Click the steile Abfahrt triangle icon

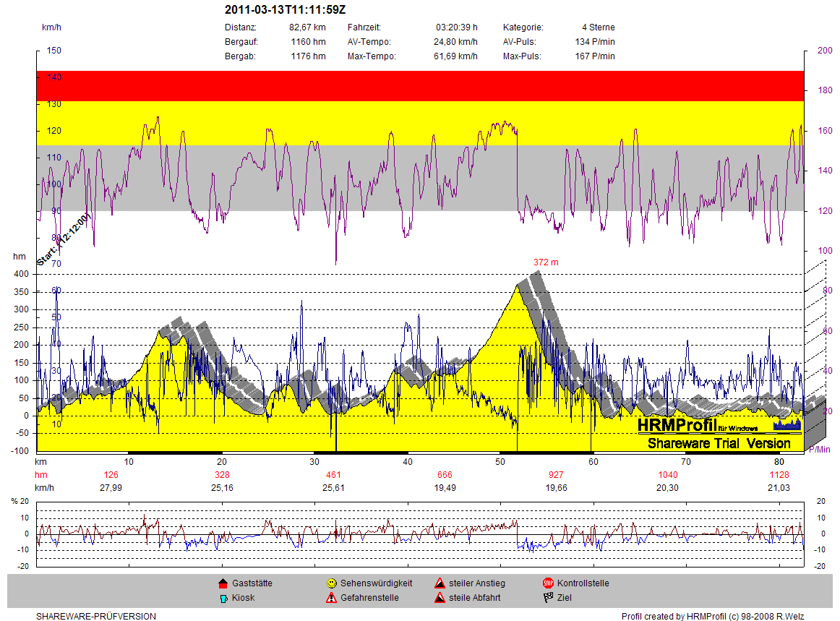[x=440, y=598]
